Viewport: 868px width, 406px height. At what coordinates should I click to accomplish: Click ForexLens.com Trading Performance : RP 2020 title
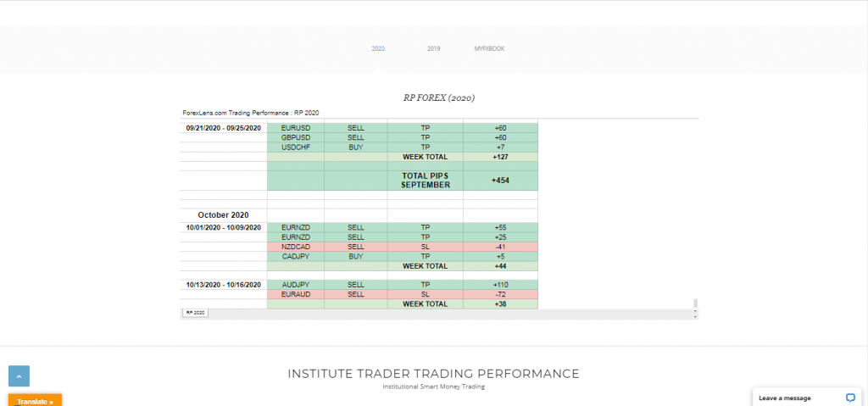point(251,113)
